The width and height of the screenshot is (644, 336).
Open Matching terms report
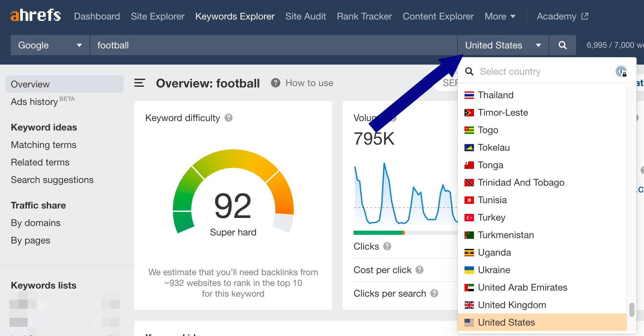44,145
